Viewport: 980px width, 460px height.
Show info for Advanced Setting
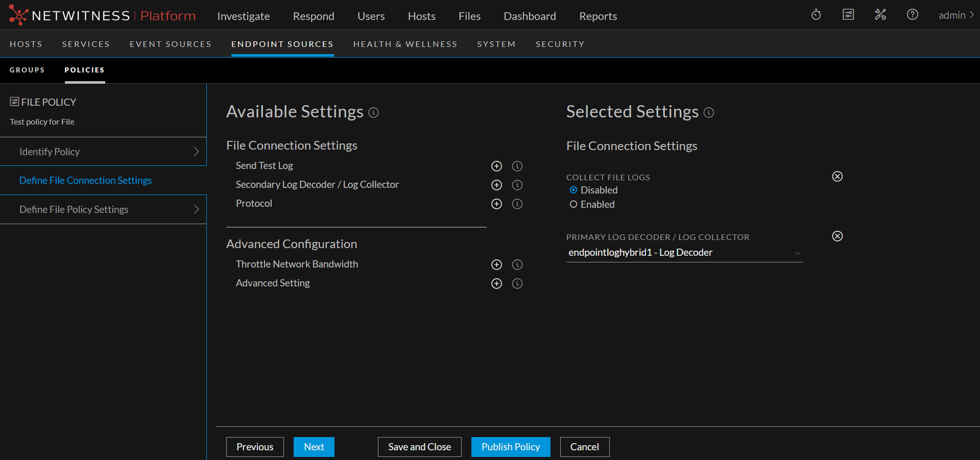click(x=517, y=283)
